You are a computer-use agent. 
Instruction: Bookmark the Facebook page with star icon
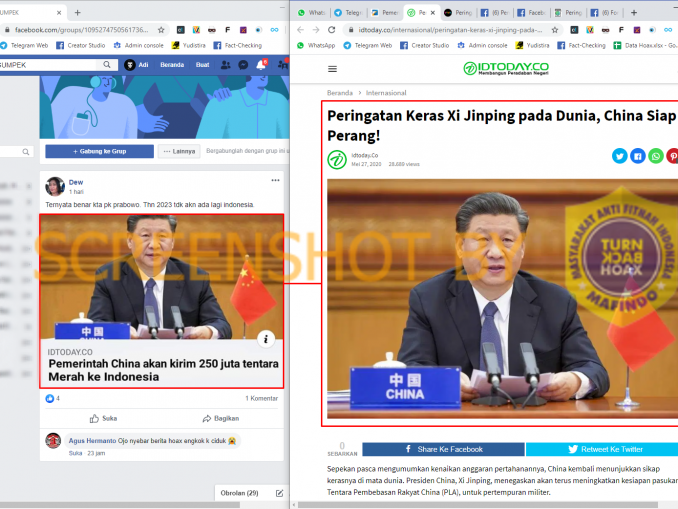(161, 30)
